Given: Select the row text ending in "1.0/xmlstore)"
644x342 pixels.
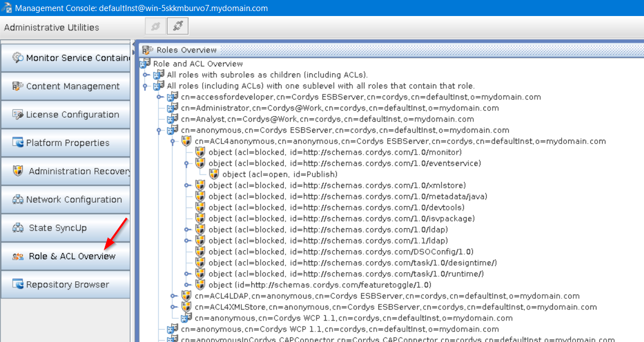Looking at the screenshot, I should point(337,186).
